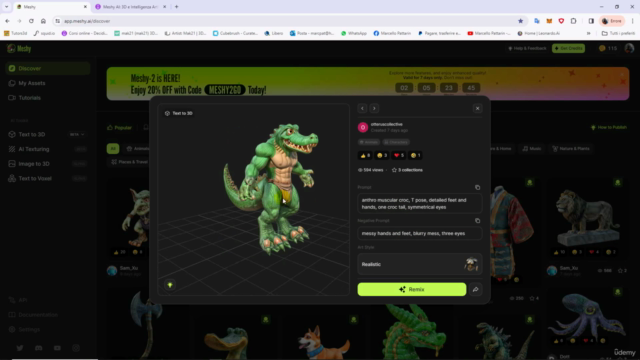Select the Nature & Plants category filter

pos(571,149)
